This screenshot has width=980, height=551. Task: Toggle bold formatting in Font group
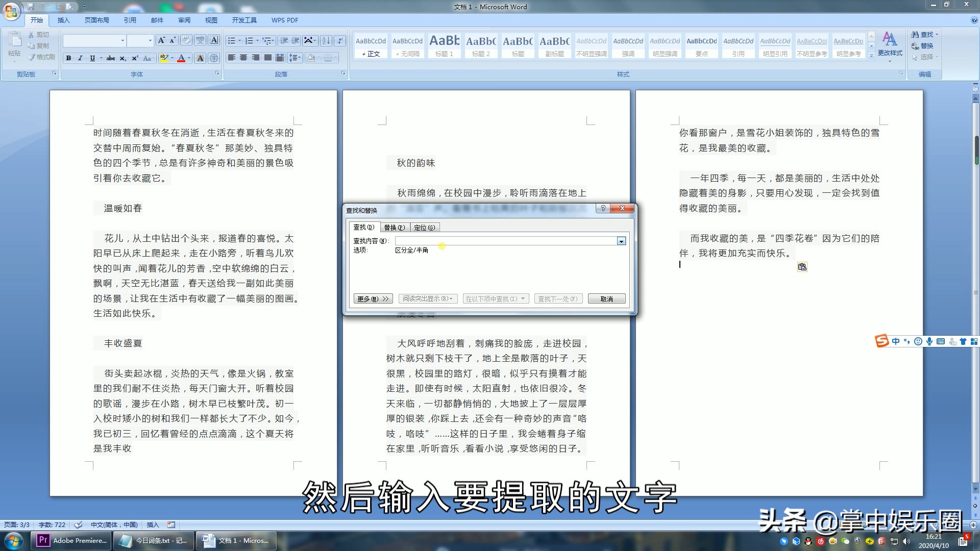coord(68,58)
